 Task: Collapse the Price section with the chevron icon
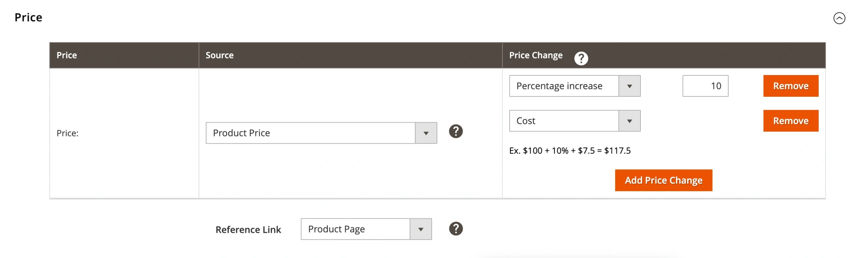coord(839,18)
